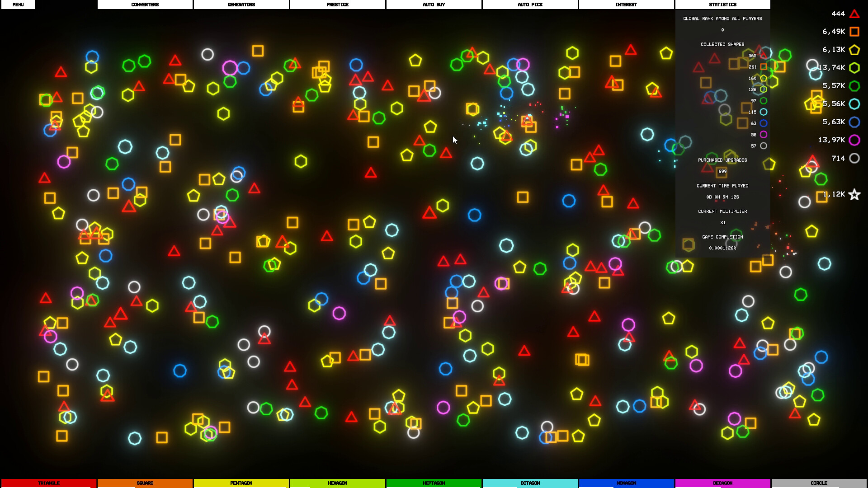Viewport: 868px width, 488px height.
Task: Select the red Triangle swatch in the bottom bar
Action: pos(48,483)
